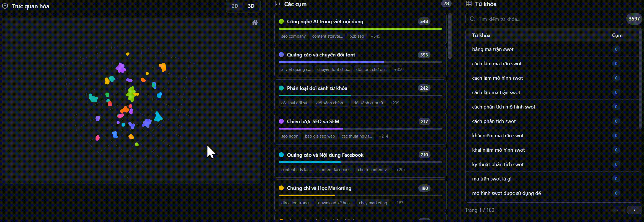Click the Cụm column header

pyautogui.click(x=617, y=35)
